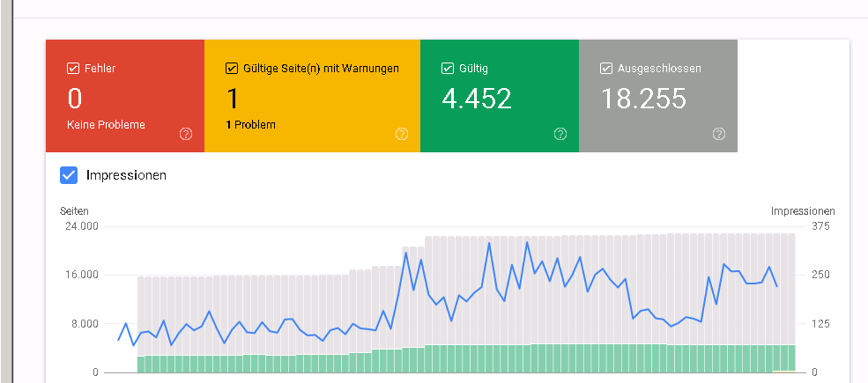Click the help icon on the Fehler card

pos(186,134)
